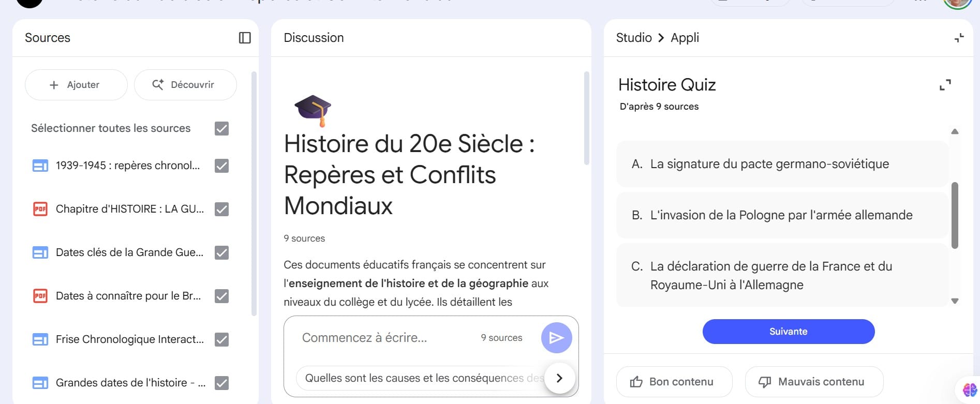Viewport: 980px width, 404px height.
Task: Select answer B invasion de la Pologne
Action: pyautogui.click(x=781, y=215)
